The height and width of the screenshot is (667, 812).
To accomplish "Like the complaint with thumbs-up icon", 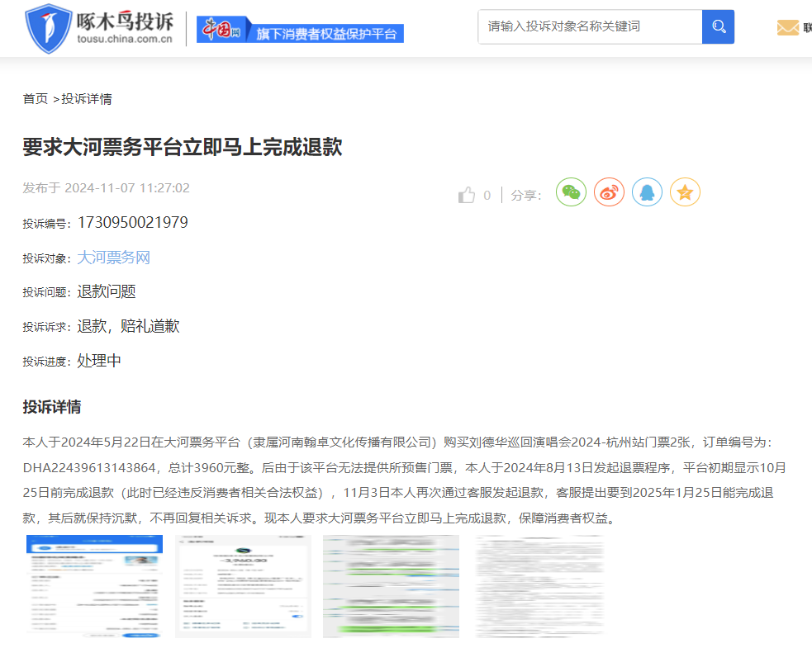I will (x=467, y=195).
